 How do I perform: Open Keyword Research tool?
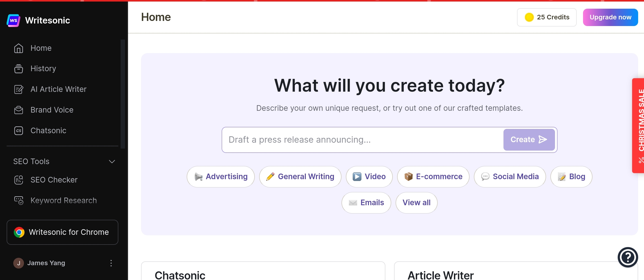click(x=64, y=201)
